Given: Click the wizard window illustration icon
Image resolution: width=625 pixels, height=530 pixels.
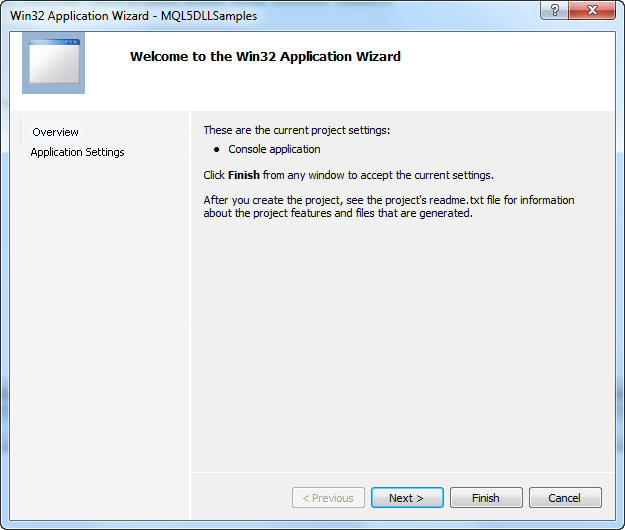Looking at the screenshot, I should point(53,63).
